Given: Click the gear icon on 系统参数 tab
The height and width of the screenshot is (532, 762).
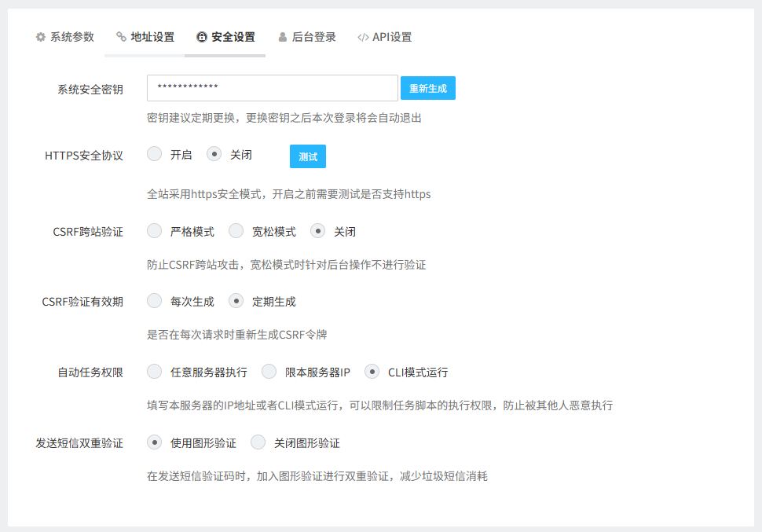Looking at the screenshot, I should coord(39,36).
